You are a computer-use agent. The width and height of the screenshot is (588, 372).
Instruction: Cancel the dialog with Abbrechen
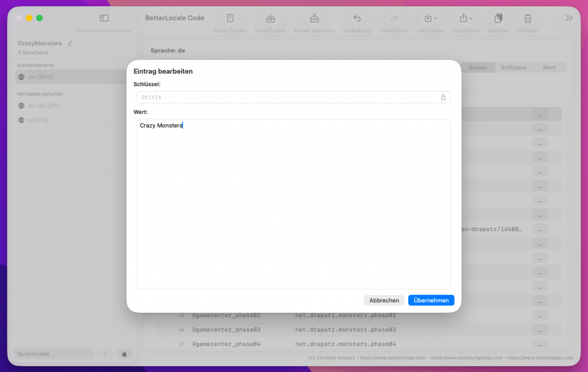(384, 300)
